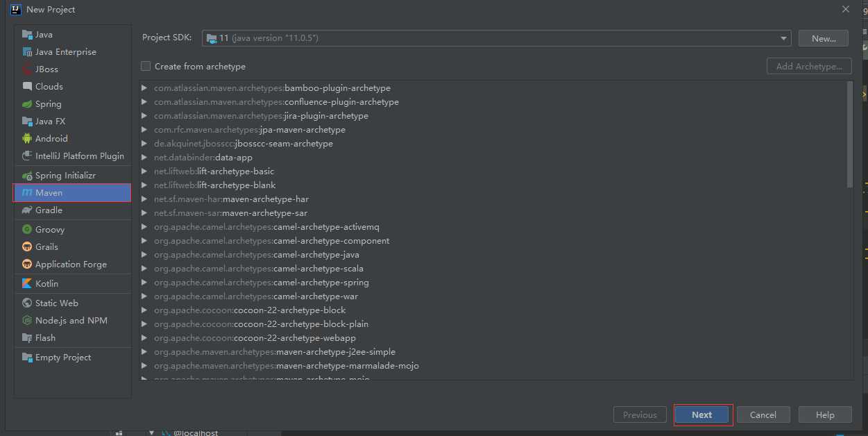Click the JBoss icon in project types
The image size is (868, 436).
pos(27,69)
